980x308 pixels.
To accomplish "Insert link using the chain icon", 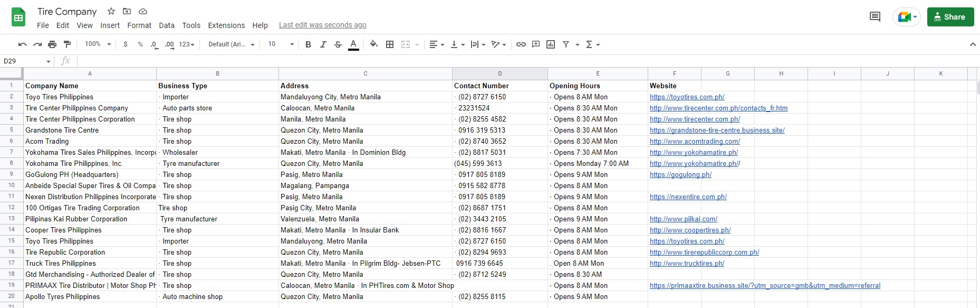I will [521, 44].
